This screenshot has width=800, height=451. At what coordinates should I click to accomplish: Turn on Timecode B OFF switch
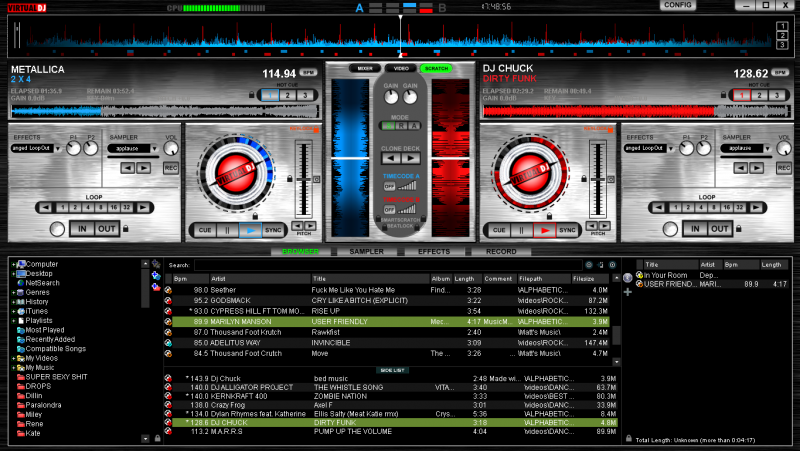(x=389, y=210)
